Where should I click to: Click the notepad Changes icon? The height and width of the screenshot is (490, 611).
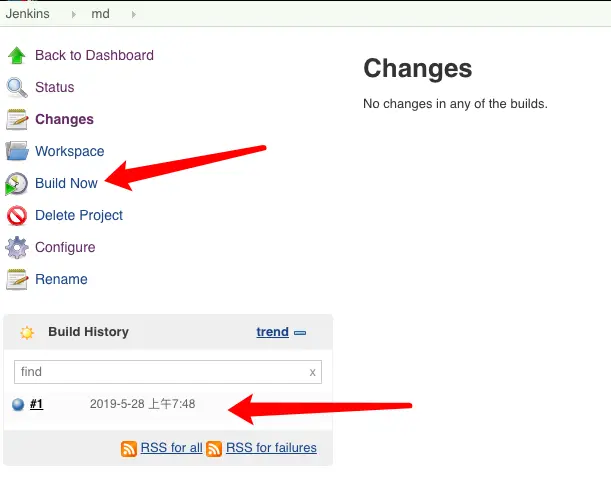pyautogui.click(x=17, y=119)
